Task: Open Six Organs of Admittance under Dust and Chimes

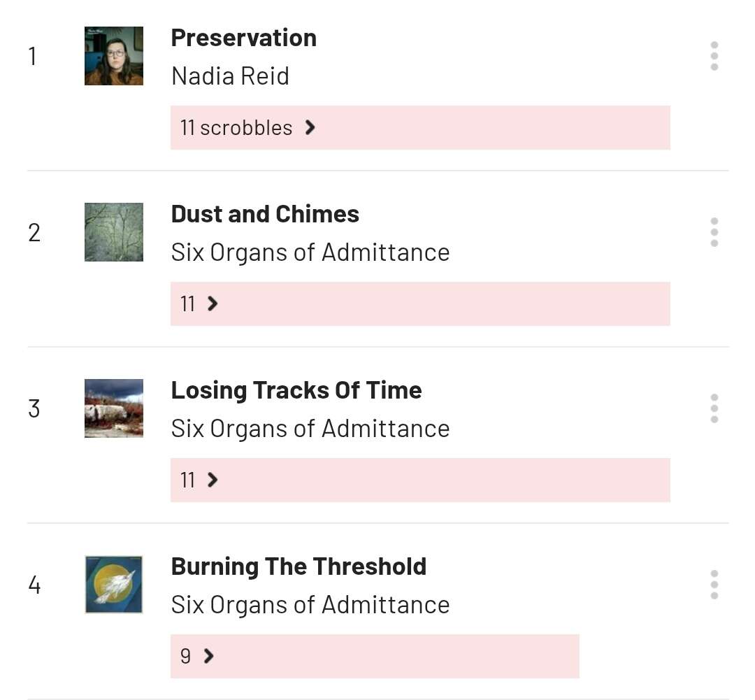Action: pos(310,252)
